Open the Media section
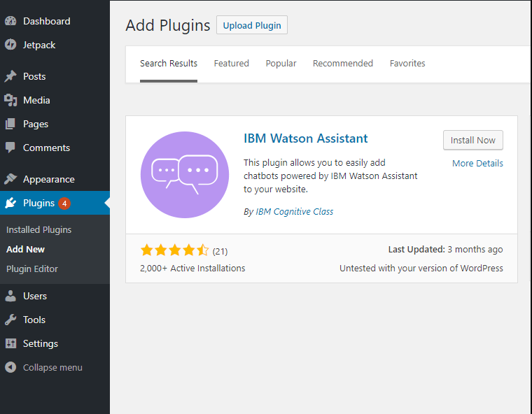 [36, 100]
